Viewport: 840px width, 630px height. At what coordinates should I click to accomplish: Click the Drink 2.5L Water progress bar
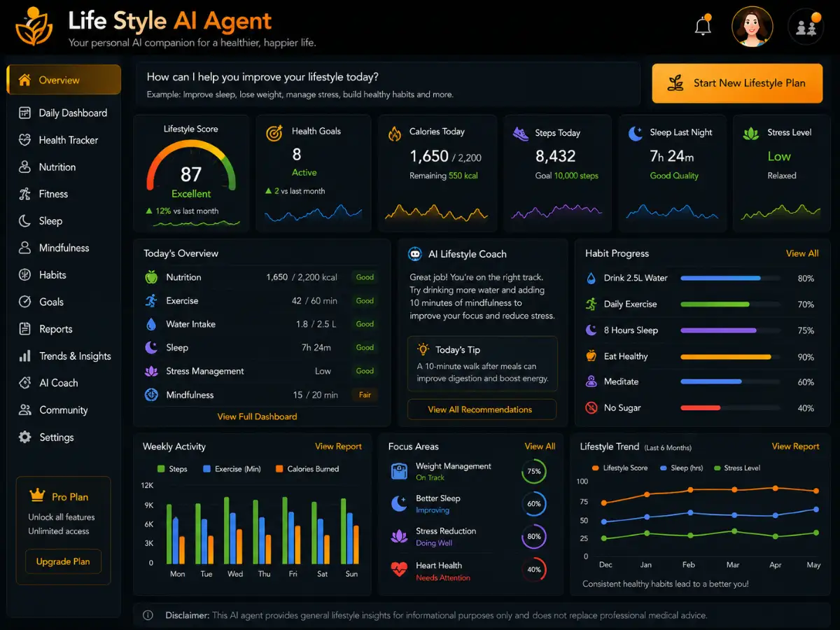[731, 278]
